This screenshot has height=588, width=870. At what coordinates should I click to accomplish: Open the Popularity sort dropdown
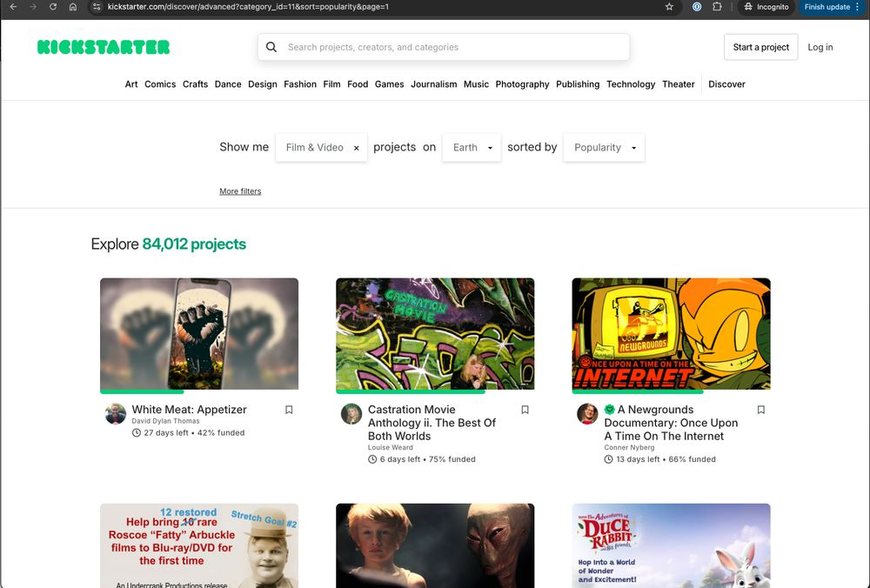click(x=605, y=148)
